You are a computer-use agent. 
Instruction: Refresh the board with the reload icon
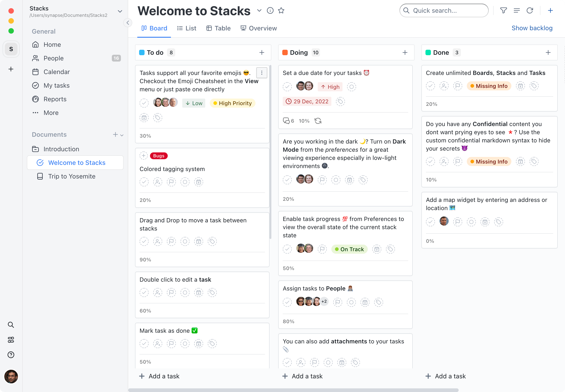click(530, 10)
